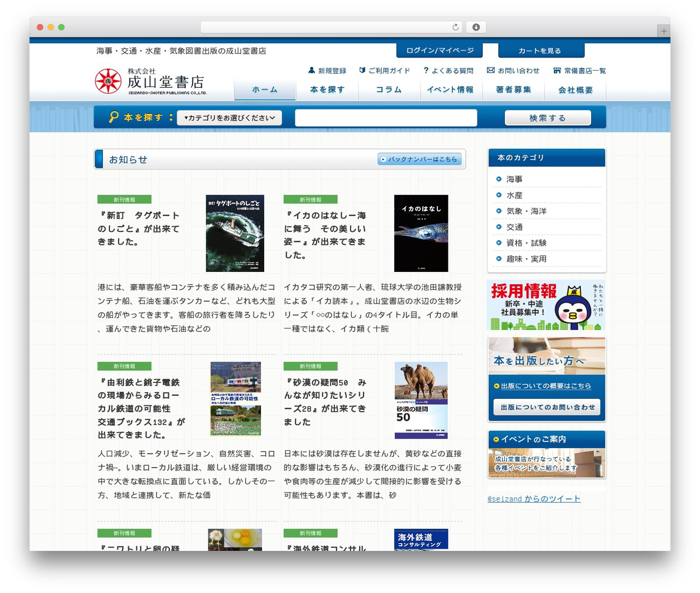The width and height of the screenshot is (700, 593).
Task: Click the 砂漠の疑問50 book cover
Action: [421, 400]
